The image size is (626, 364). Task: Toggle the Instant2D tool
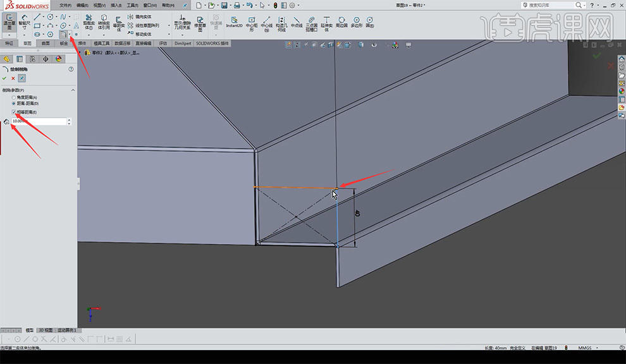tap(234, 22)
